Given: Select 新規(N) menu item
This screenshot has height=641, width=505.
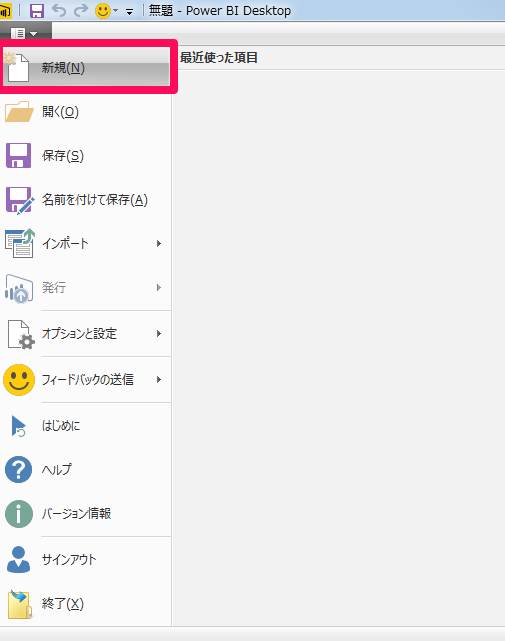Looking at the screenshot, I should (x=86, y=67).
